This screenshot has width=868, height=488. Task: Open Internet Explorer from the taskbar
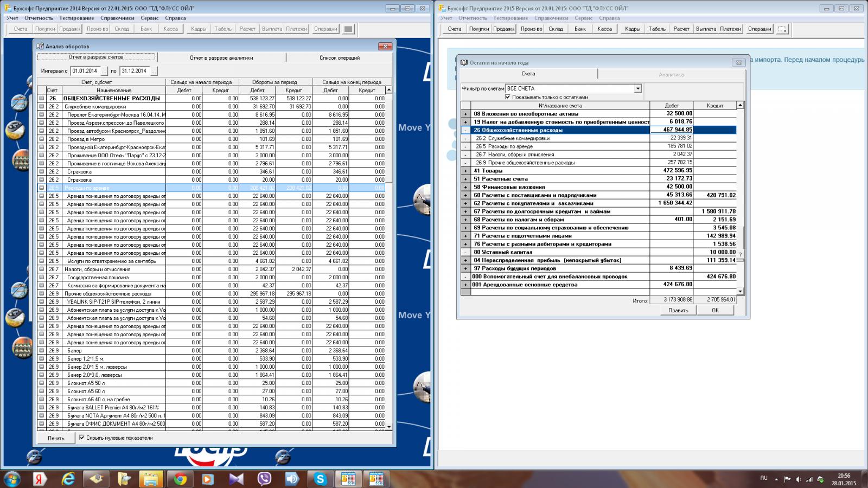pos(68,479)
